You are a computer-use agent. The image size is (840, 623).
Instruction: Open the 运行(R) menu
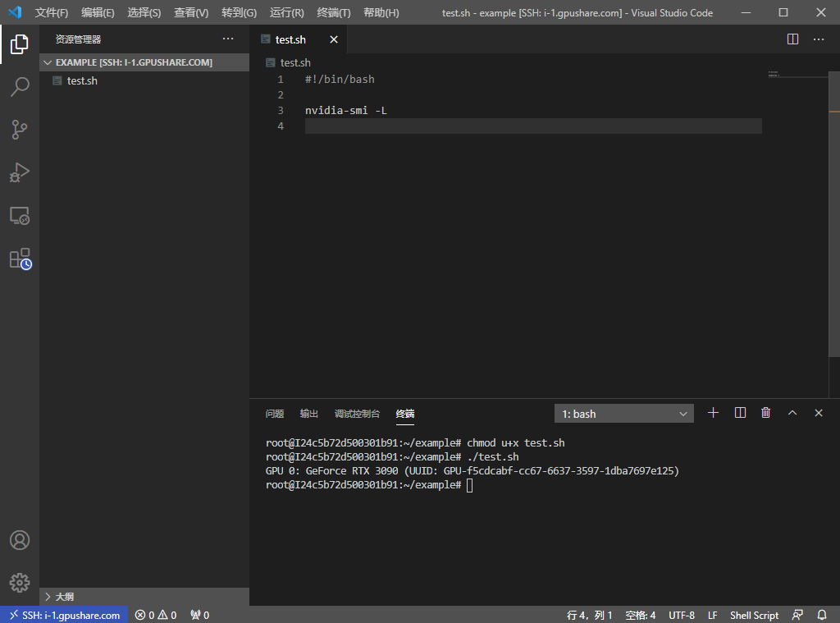tap(286, 12)
